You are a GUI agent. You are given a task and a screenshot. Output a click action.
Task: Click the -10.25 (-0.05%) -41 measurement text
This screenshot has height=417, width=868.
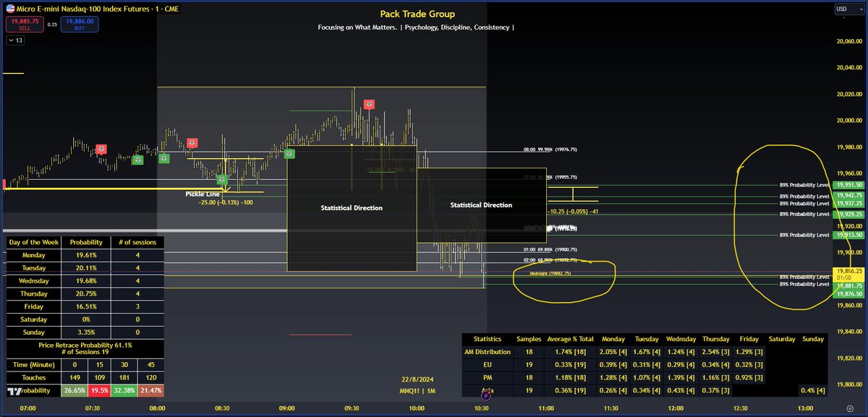point(574,212)
